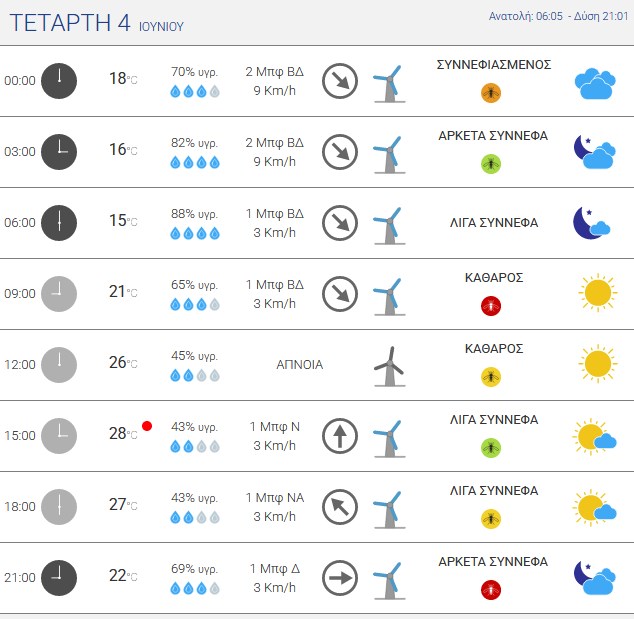Click the upward wind arrow at 15:00
Image resolution: width=634 pixels, height=619 pixels.
tap(340, 436)
